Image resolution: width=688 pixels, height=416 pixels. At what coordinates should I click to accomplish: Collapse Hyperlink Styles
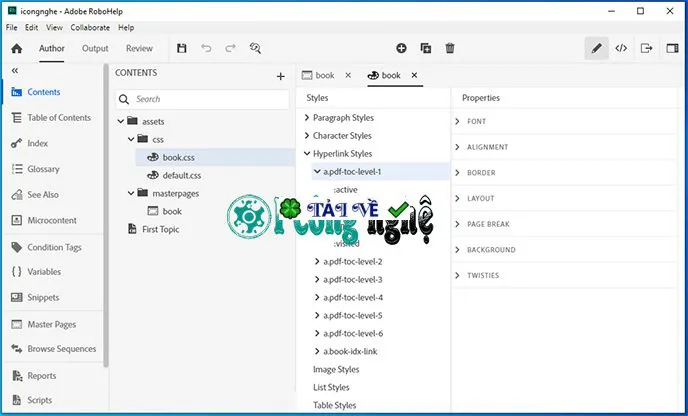[307, 154]
